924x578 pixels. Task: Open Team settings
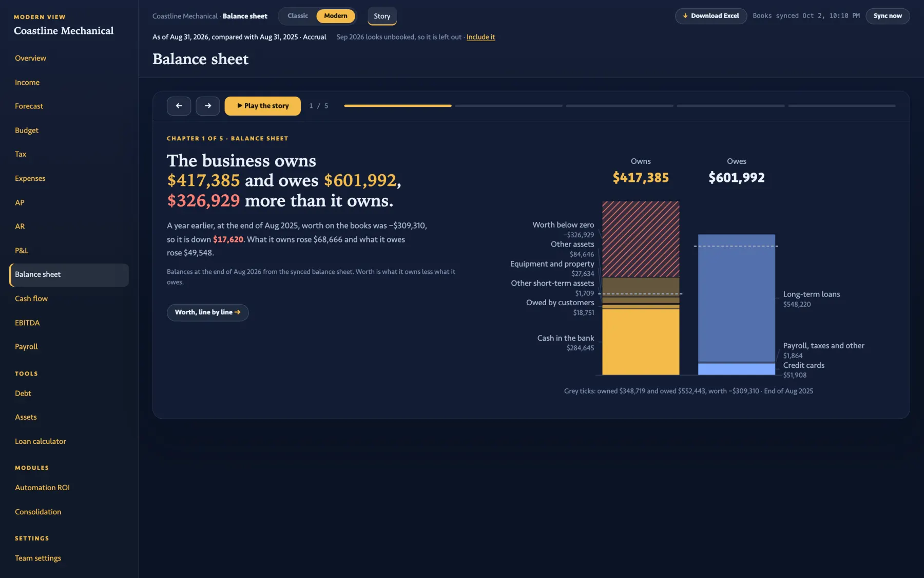pyautogui.click(x=69, y=558)
